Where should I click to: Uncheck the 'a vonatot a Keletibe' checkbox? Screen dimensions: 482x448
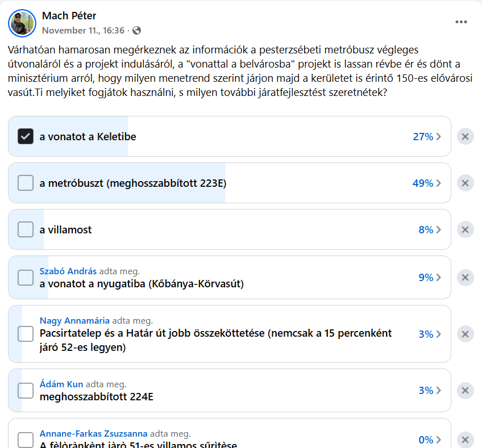tap(26, 136)
